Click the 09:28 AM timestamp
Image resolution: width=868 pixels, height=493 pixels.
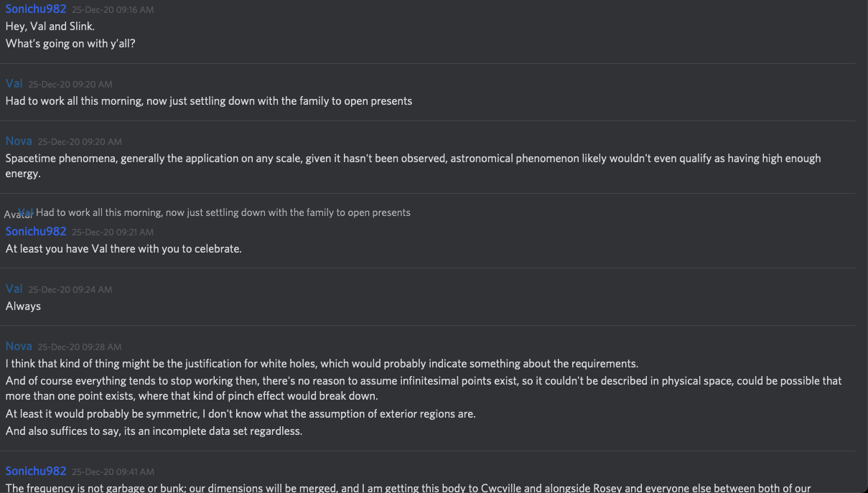[80, 347]
